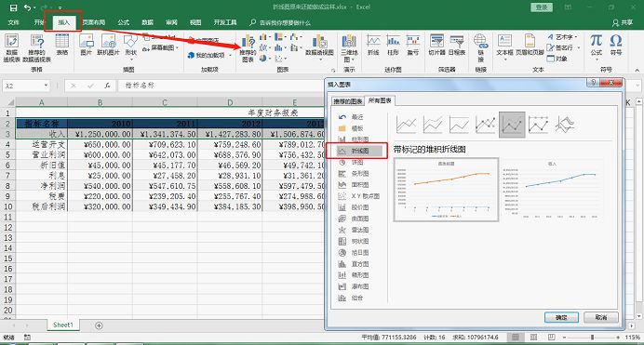Image resolution: width=644 pixels, height=345 pixels.
Task: Switch to Page Layout view in status bar
Action: point(533,338)
